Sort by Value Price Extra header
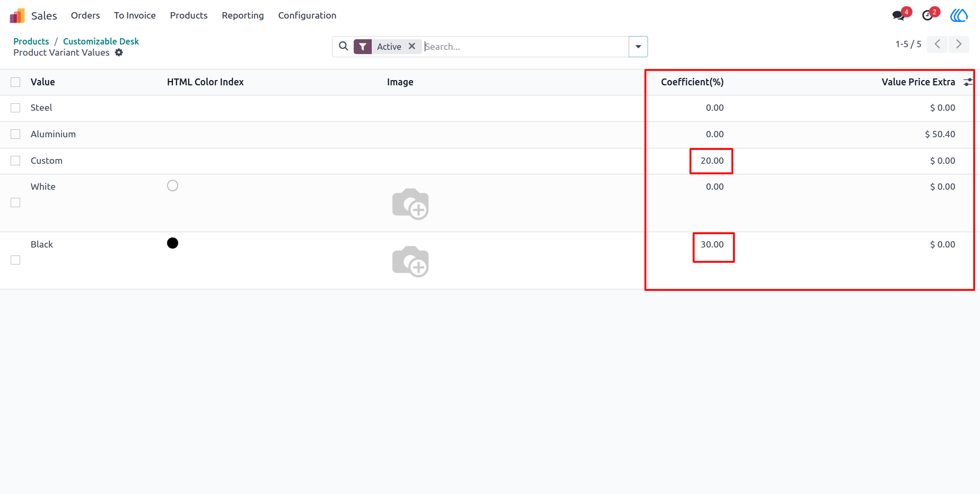Viewport: 980px width, 494px height. coord(918,82)
